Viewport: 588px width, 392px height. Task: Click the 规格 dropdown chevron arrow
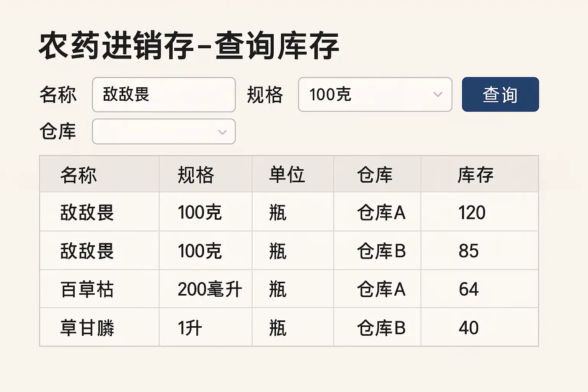(x=438, y=95)
